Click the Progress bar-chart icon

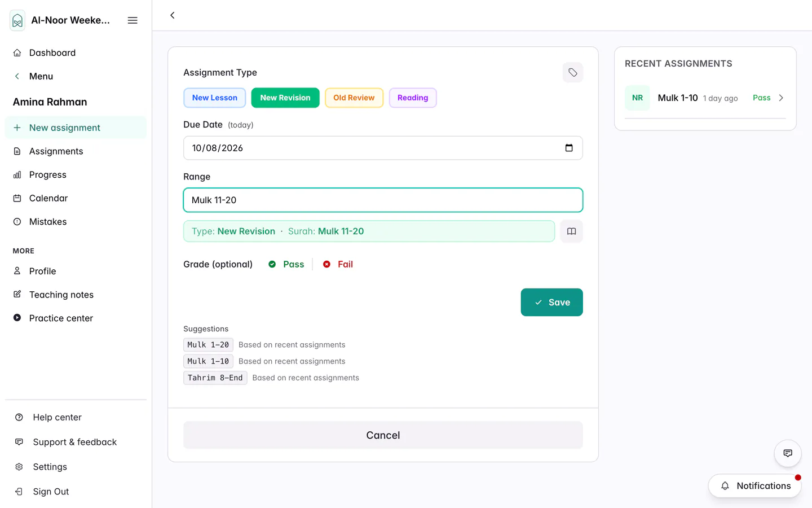[17, 175]
